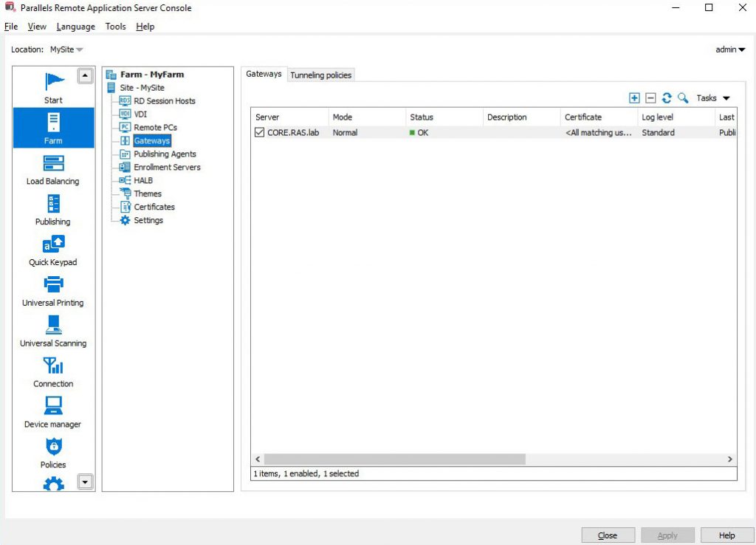This screenshot has height=545, width=756.
Task: Open Publishing Agents tree node
Action: pos(165,154)
